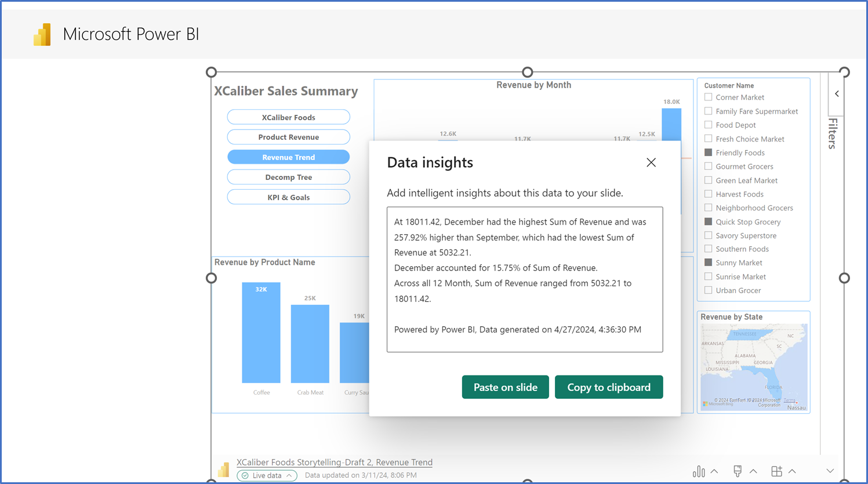
Task: Uncheck Sunny Market checkbox
Action: tap(708, 262)
